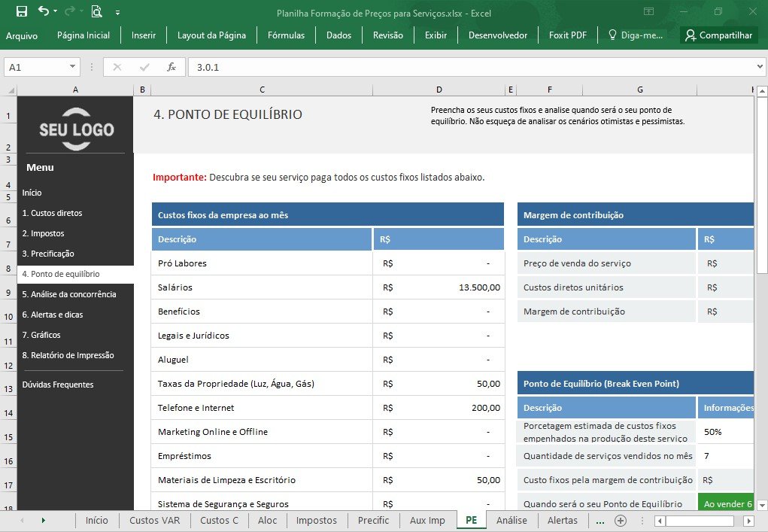Screen dimensions: 768x532
Task: Open 1. Custos diretos menu link
Action: (52, 213)
